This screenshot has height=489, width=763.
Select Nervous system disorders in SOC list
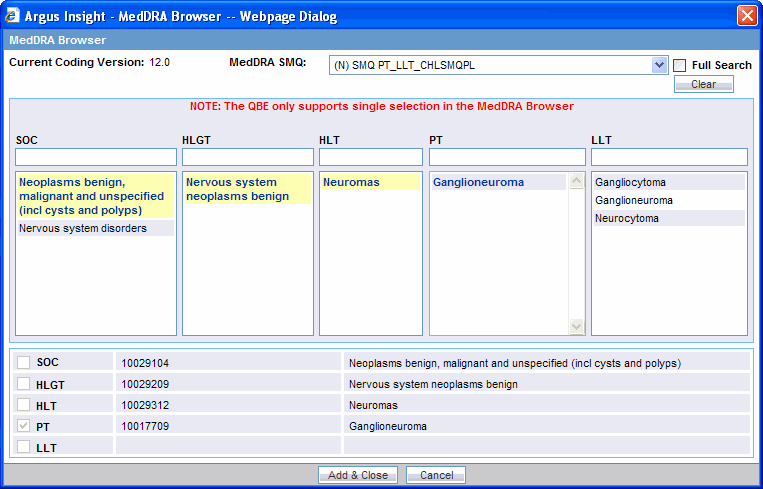[x=96, y=228]
